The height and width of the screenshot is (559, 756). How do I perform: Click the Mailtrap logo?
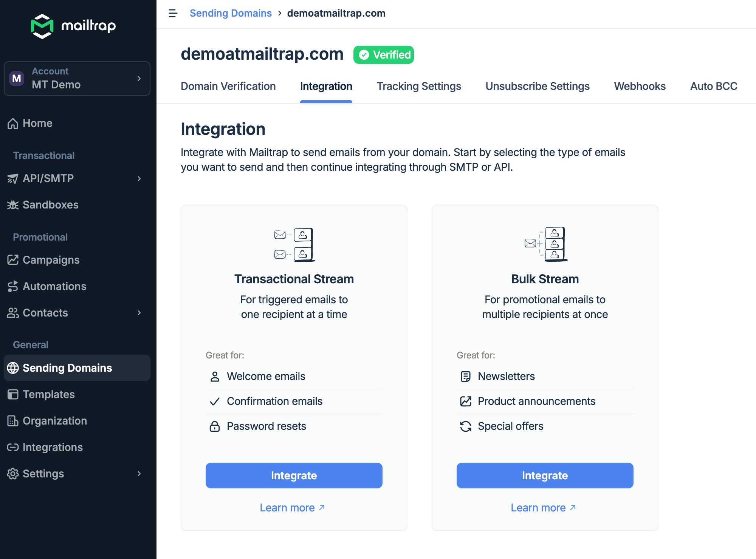tap(73, 26)
